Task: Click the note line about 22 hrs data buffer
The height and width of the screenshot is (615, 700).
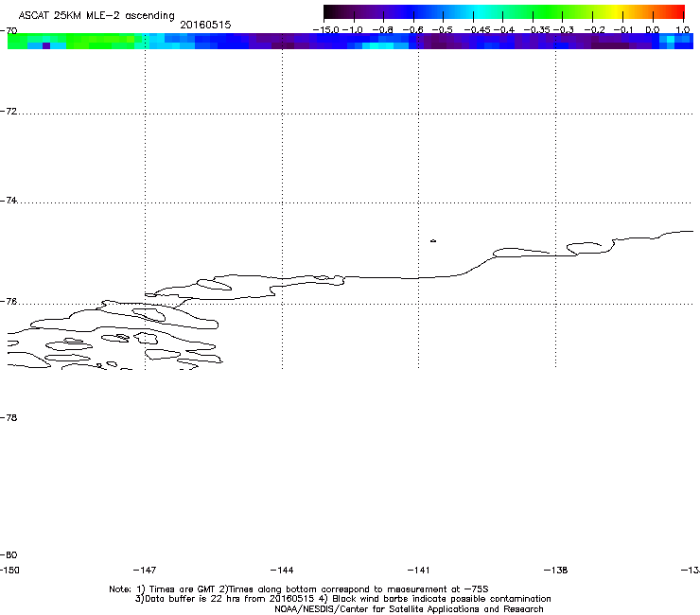Action: coord(342,599)
